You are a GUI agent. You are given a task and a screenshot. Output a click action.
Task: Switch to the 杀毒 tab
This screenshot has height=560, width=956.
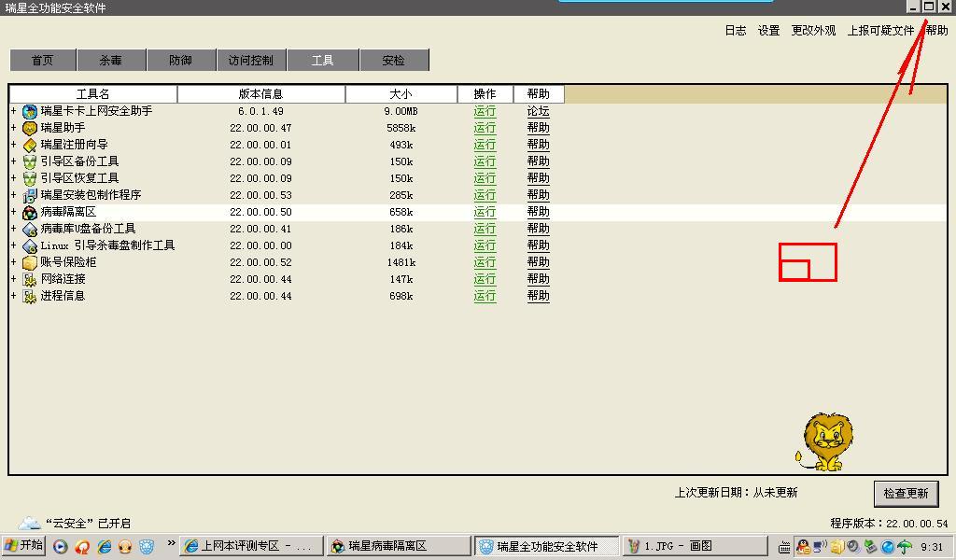coord(112,60)
